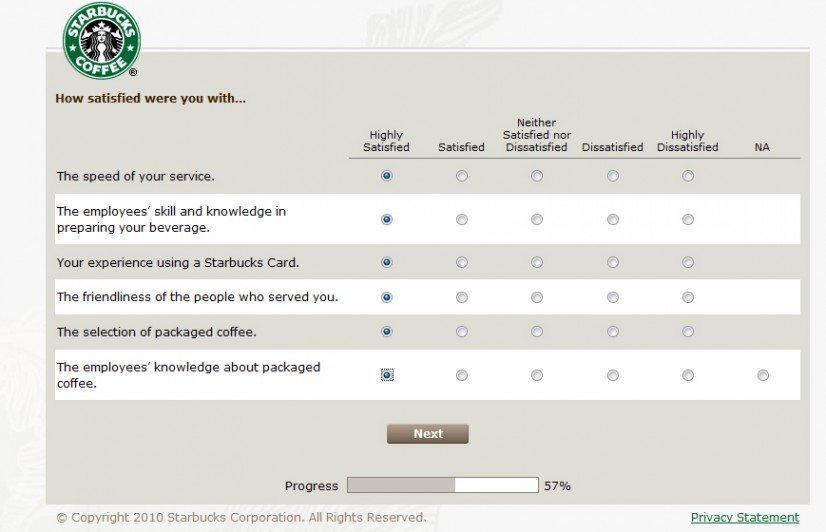Image resolution: width=826 pixels, height=532 pixels.
Task: Select Dissatisfied for speed of your service
Action: [613, 176]
